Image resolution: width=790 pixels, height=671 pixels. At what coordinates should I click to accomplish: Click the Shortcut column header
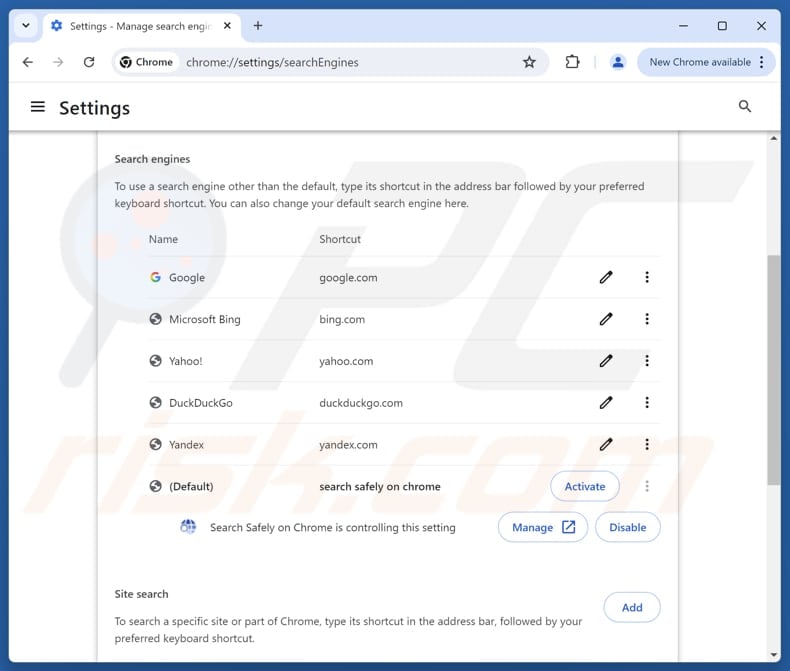point(340,239)
